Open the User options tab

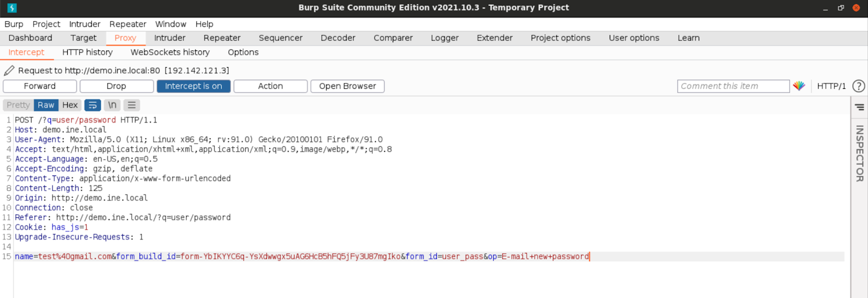634,38
